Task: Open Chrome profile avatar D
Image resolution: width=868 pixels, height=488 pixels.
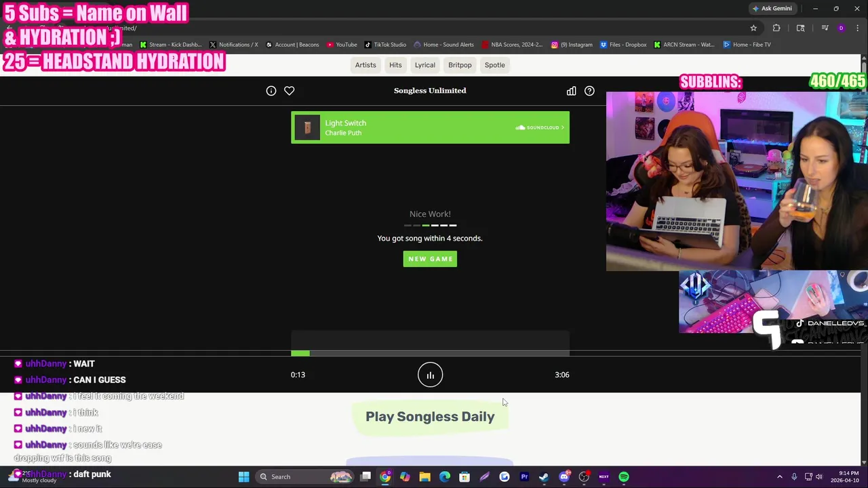Action: (841, 28)
